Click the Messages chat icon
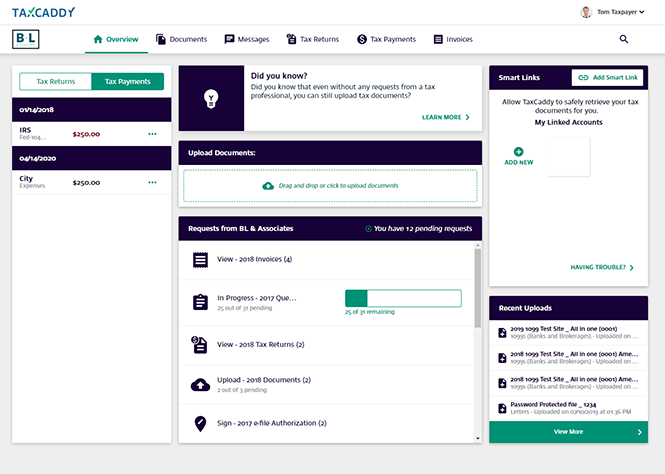The image size is (665, 474). point(229,39)
